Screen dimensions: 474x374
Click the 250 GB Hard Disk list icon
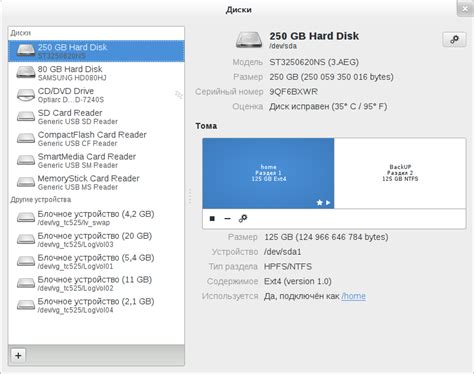coord(26,50)
